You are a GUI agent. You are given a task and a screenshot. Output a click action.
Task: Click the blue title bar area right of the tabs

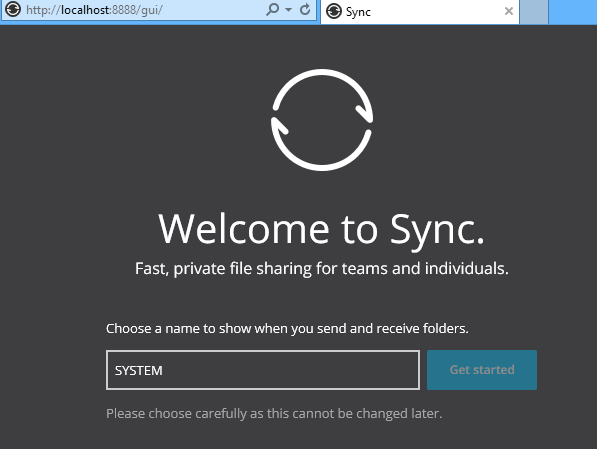tap(573, 11)
